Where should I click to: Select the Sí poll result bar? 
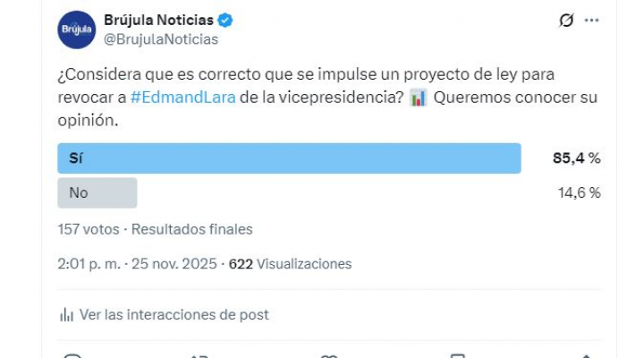pos(289,158)
